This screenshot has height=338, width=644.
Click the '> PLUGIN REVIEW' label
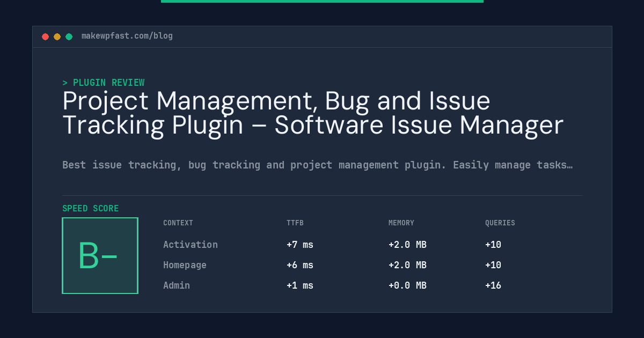click(x=104, y=83)
